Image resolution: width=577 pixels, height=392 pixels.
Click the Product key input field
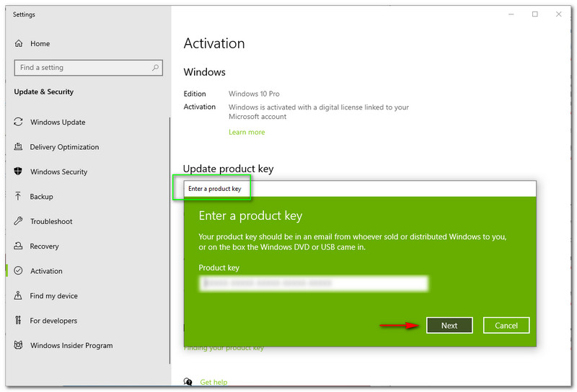tap(313, 284)
